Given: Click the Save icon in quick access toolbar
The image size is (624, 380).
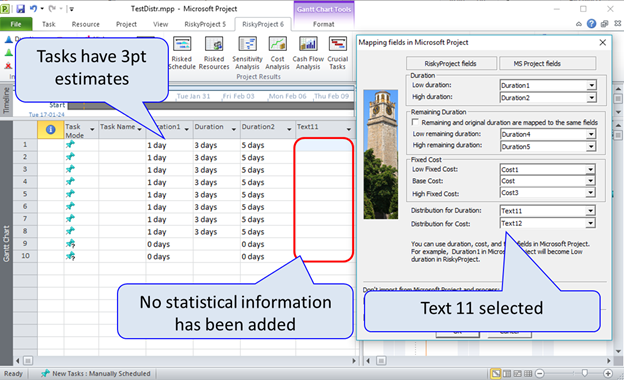Looking at the screenshot, I should point(20,8).
